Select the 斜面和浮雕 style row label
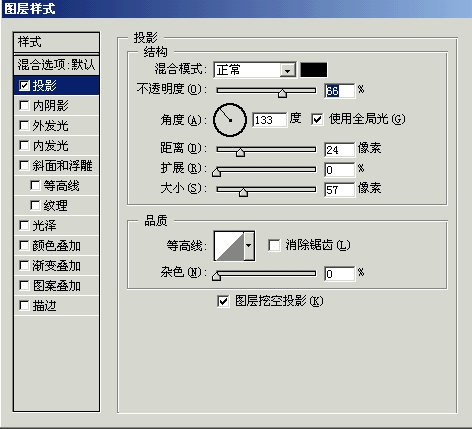This screenshot has height=429, width=472. tap(62, 166)
